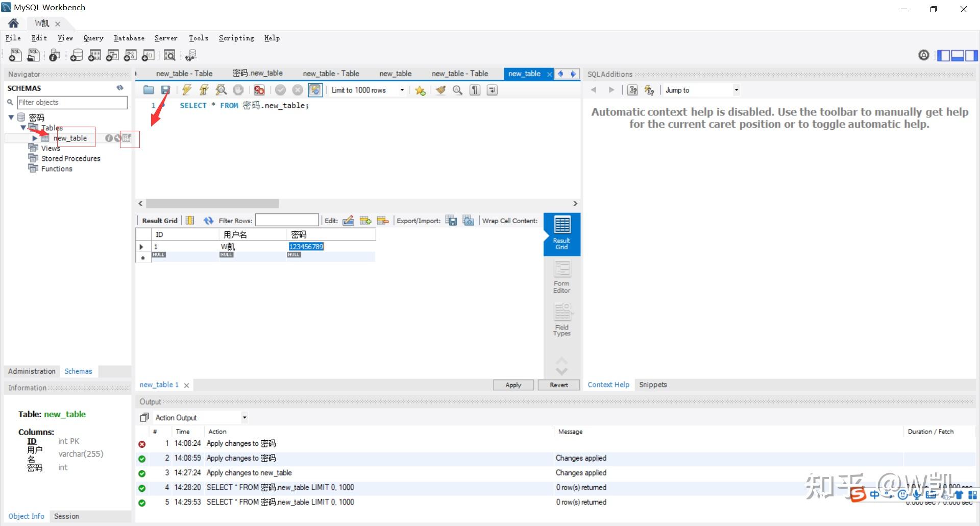Toggle the bottom output panel visibility
Viewport: 980px width, 526px height.
click(958, 55)
